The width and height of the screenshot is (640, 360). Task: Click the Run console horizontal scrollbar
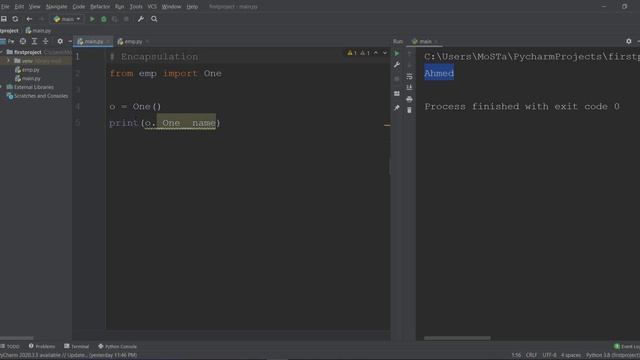pyautogui.click(x=457, y=338)
